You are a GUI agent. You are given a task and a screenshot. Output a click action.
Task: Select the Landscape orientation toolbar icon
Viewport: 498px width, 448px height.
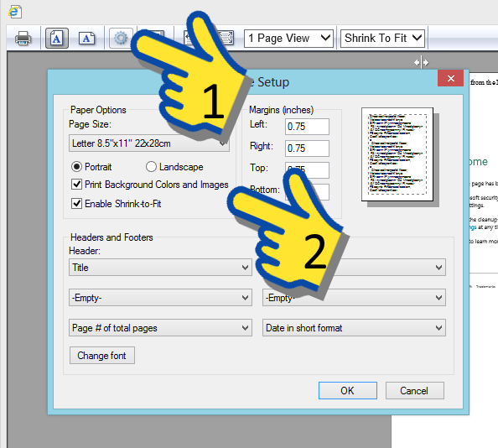86,38
